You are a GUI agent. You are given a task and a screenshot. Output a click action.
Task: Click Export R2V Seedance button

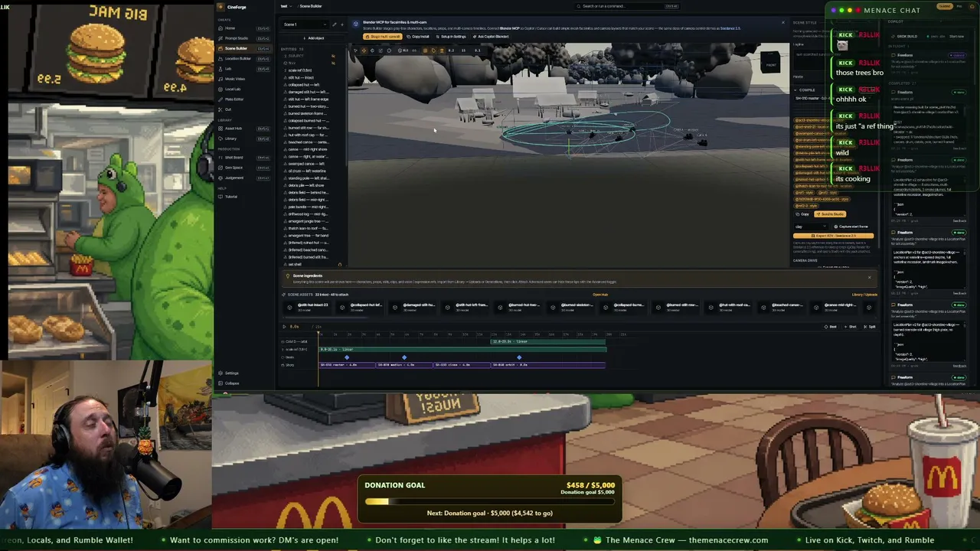point(833,236)
